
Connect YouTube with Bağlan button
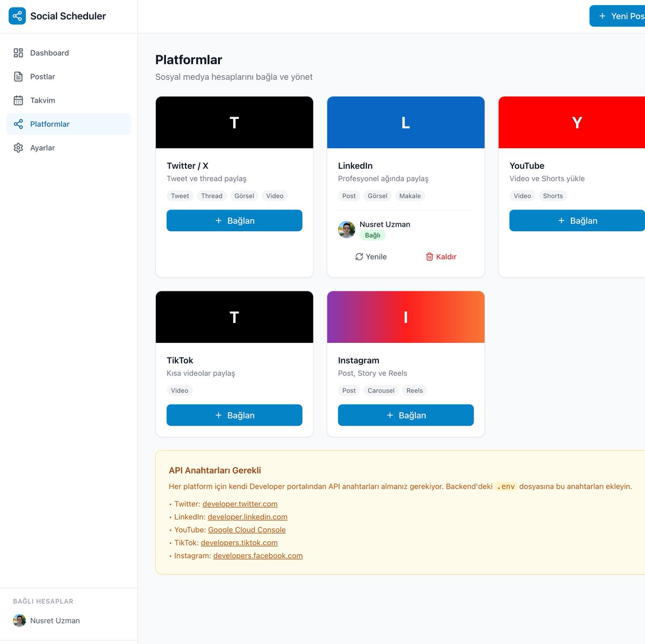577,220
